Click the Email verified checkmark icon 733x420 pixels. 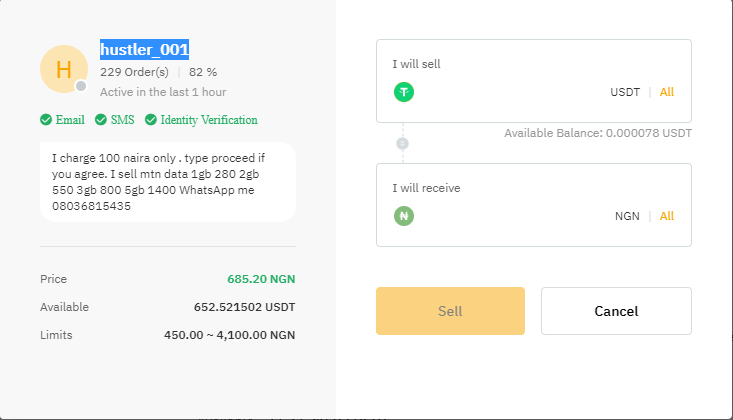point(46,120)
